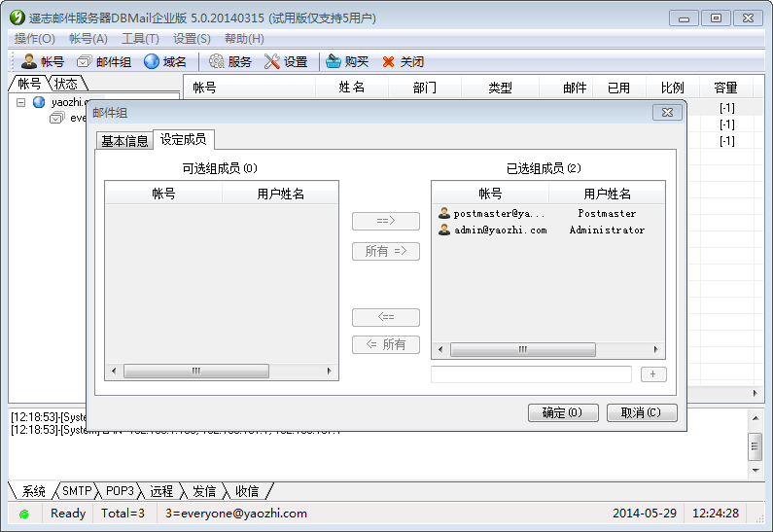Sort selected members by 帐号 column header
This screenshot has width=773, height=532.
[490, 194]
